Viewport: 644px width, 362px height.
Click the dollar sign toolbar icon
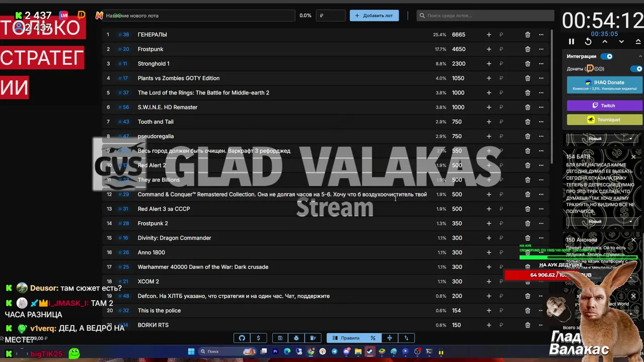click(x=258, y=338)
